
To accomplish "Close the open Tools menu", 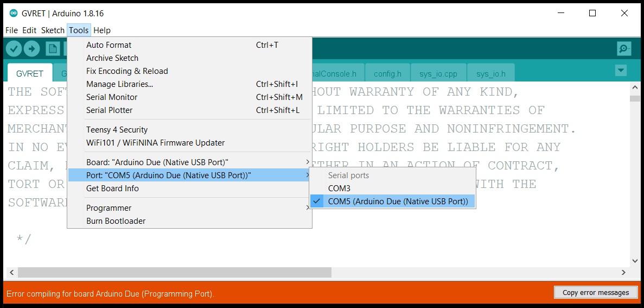I will (x=79, y=30).
